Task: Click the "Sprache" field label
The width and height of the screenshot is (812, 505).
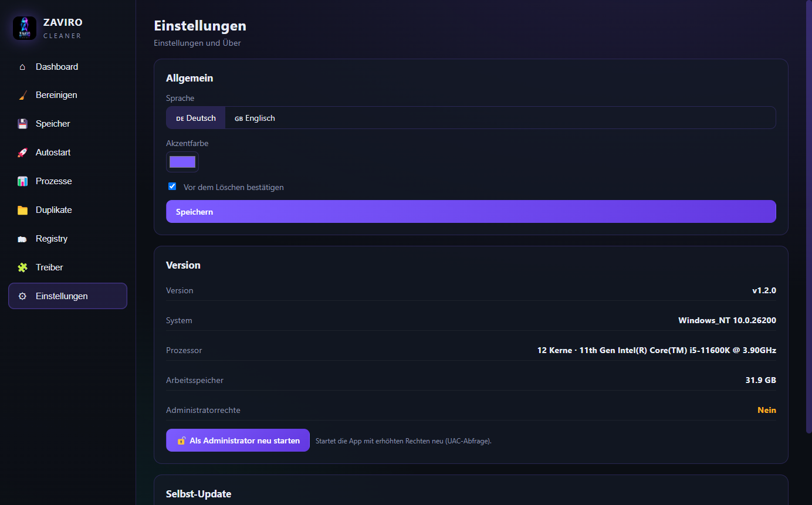Action: point(180,98)
